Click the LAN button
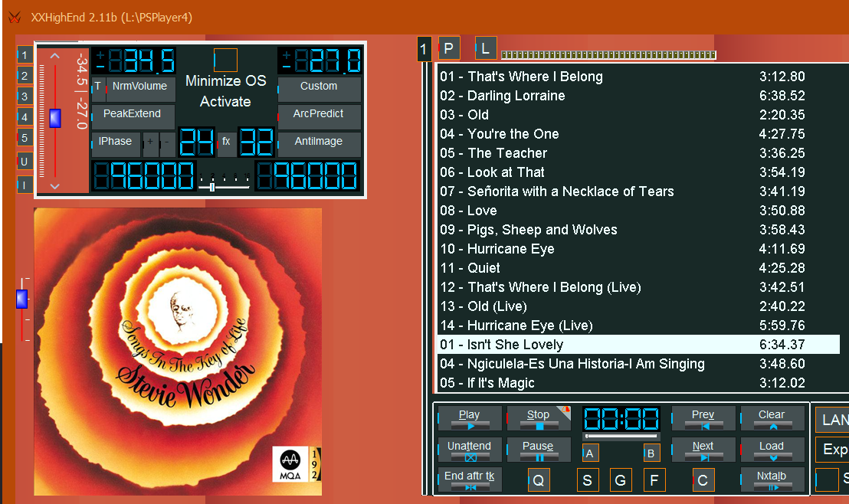849x504 pixels. [x=832, y=420]
